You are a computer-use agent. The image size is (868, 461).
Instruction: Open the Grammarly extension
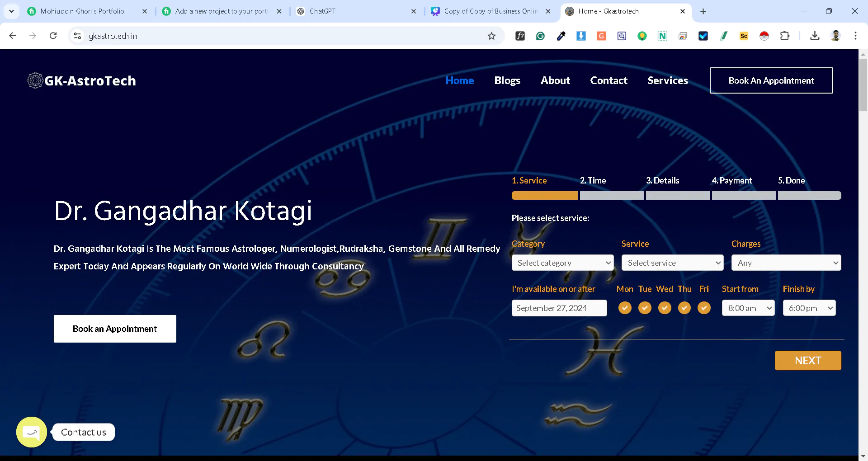click(540, 36)
